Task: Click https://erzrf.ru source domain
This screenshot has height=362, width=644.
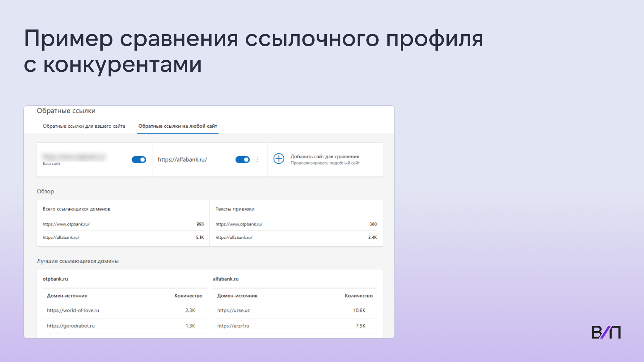Action: pos(233,326)
